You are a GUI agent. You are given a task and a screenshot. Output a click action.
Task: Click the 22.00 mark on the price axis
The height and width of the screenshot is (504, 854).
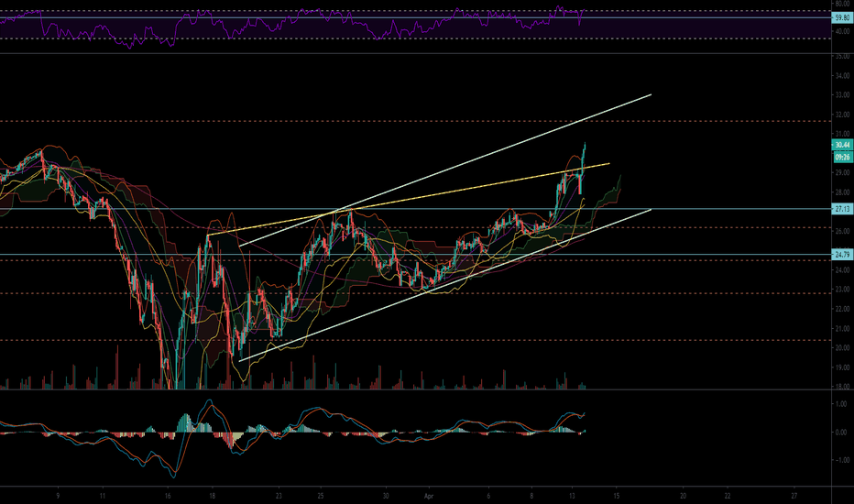point(842,309)
